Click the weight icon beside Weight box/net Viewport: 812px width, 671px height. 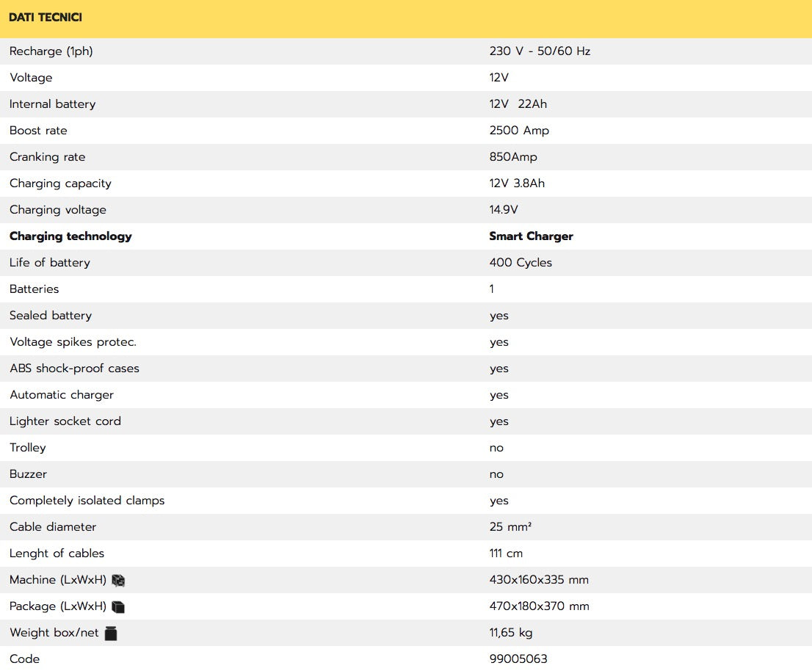pyautogui.click(x=111, y=633)
